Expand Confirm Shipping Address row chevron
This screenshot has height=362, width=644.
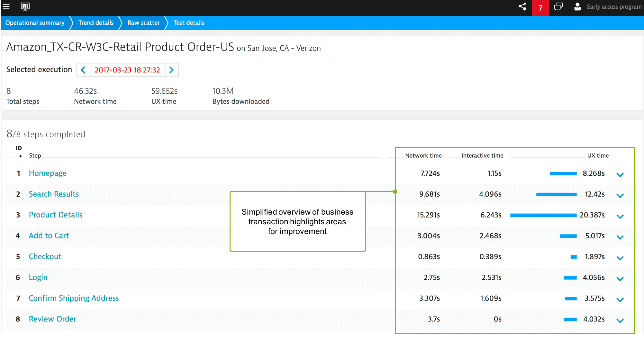pos(620,300)
